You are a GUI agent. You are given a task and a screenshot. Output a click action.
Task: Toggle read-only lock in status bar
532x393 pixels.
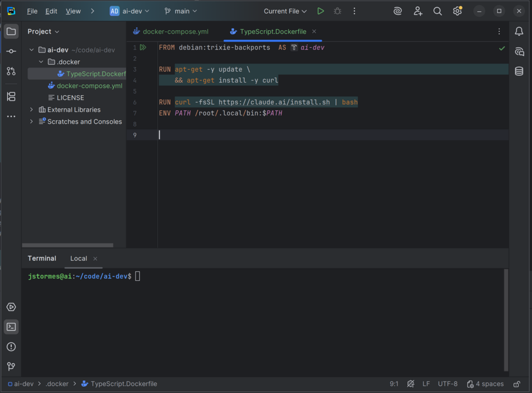[x=516, y=384]
